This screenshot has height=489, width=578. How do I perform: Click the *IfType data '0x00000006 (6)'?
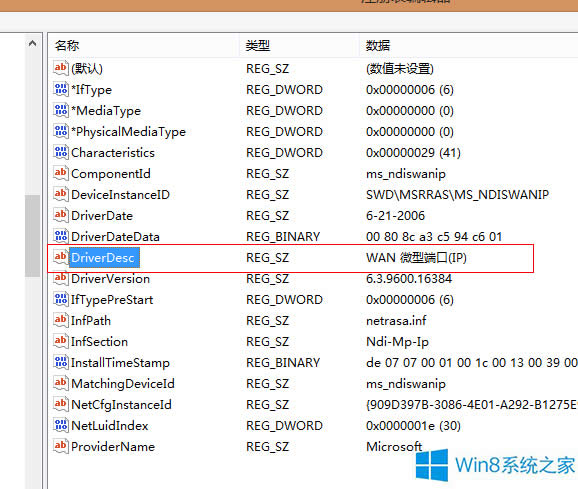[410, 90]
